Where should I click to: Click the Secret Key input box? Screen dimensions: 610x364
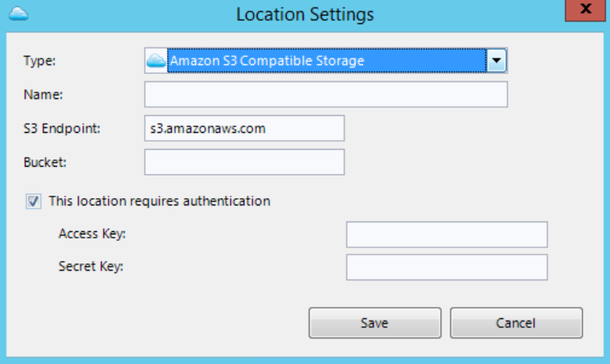click(446, 267)
